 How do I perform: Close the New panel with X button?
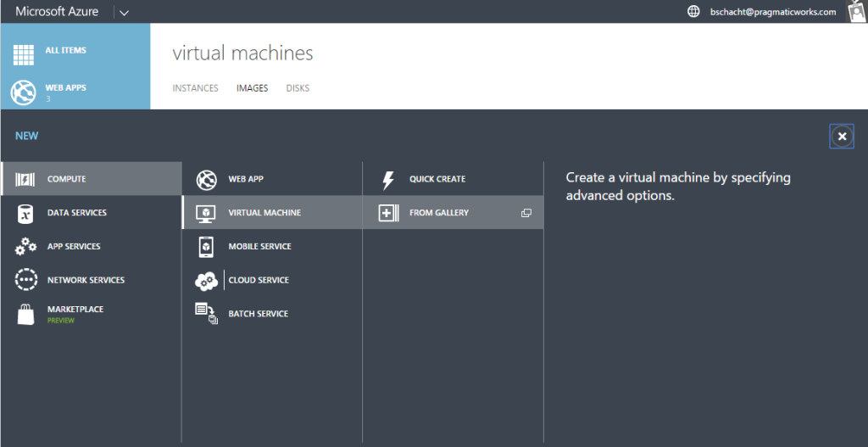(x=842, y=137)
